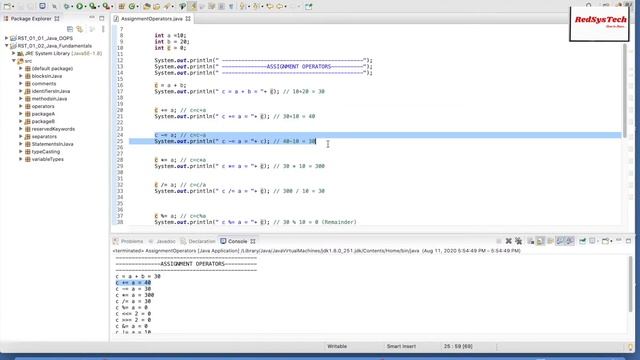
Task: Click Remove Launch X icon in Console
Action: pos(509,241)
